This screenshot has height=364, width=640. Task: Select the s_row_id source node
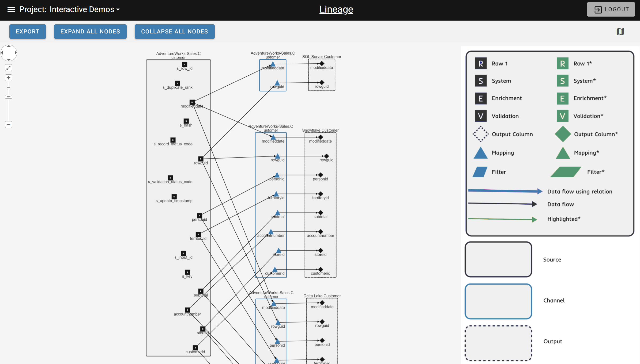185,64
